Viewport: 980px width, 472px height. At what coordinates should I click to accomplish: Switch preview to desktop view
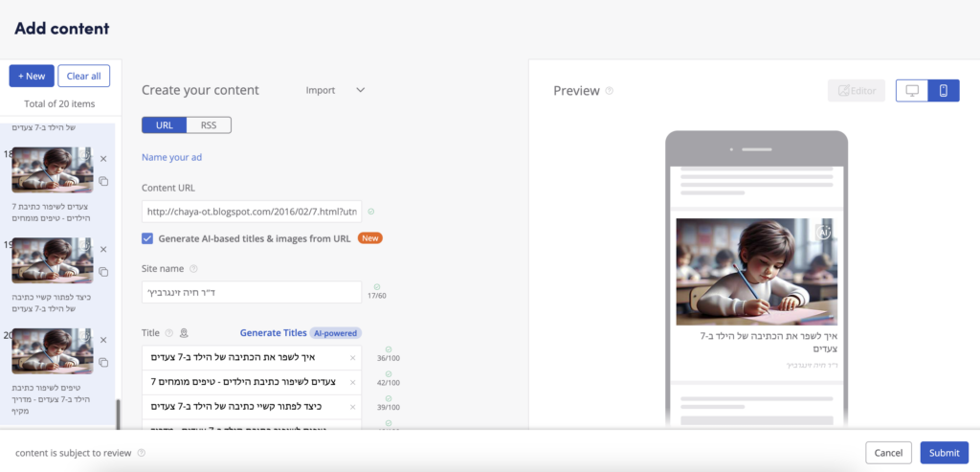(x=912, y=91)
